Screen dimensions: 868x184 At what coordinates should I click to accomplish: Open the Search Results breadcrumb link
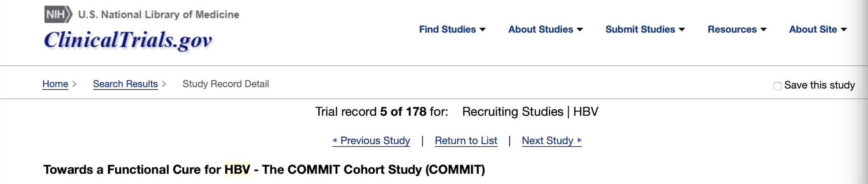pyautogui.click(x=125, y=84)
